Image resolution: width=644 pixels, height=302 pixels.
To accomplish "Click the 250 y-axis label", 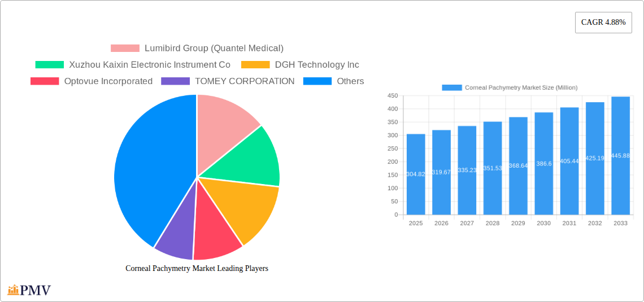I will (393, 148).
